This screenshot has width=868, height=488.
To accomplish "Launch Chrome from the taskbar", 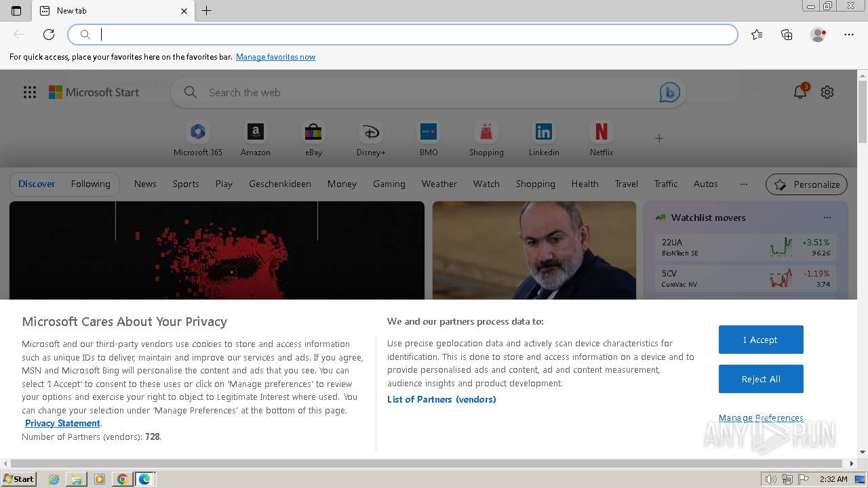I will [x=122, y=479].
